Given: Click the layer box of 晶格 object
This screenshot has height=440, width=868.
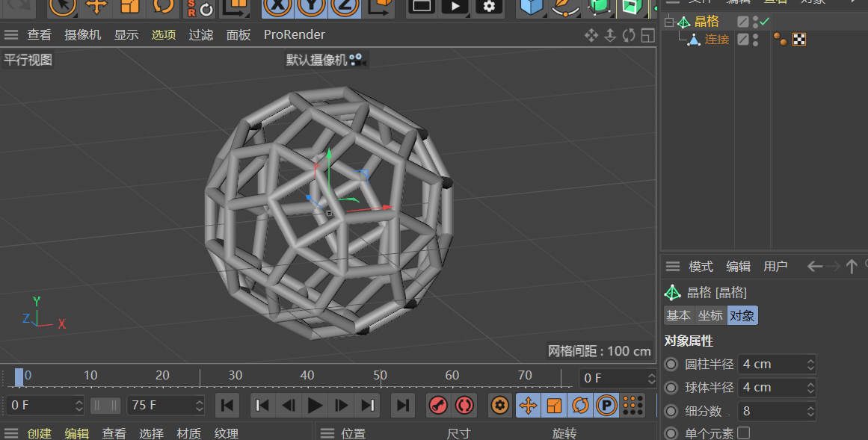Looking at the screenshot, I should (743, 22).
